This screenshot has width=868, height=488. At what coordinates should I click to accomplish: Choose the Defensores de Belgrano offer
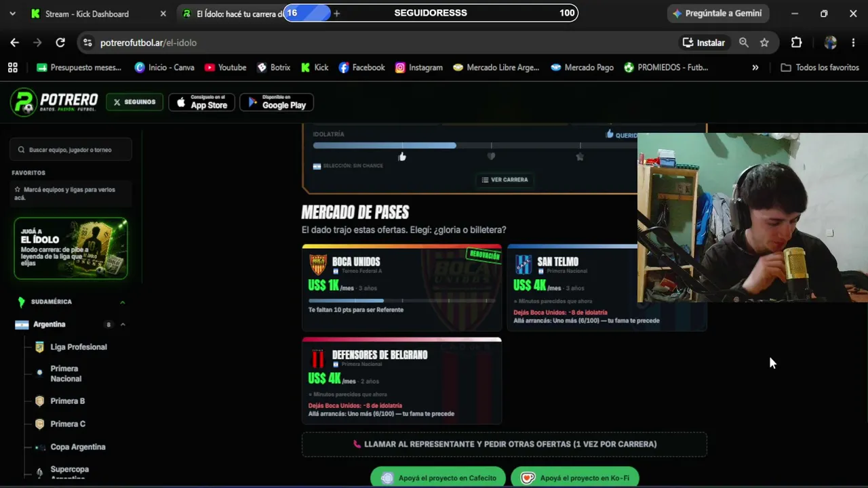click(x=401, y=381)
